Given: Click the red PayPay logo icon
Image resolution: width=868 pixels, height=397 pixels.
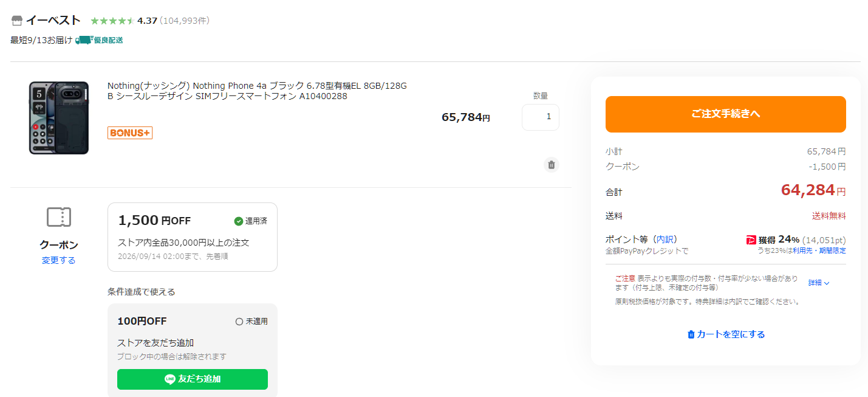Looking at the screenshot, I should coord(751,240).
